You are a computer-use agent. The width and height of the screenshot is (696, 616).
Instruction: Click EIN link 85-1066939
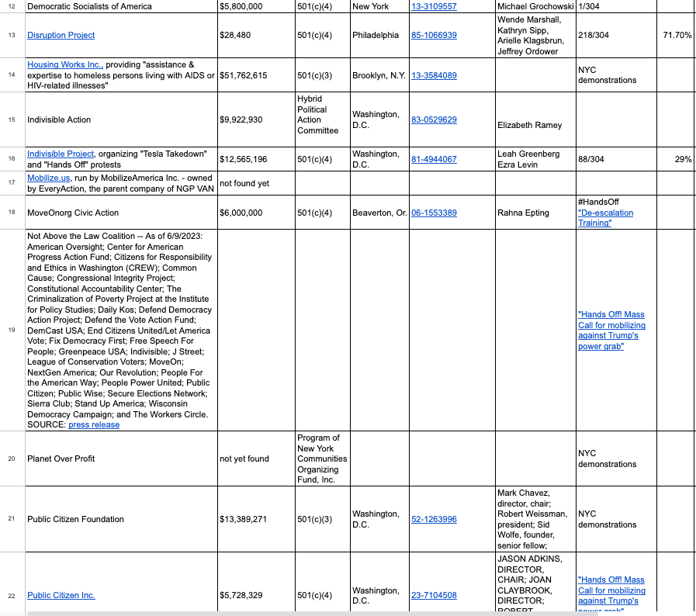(434, 35)
